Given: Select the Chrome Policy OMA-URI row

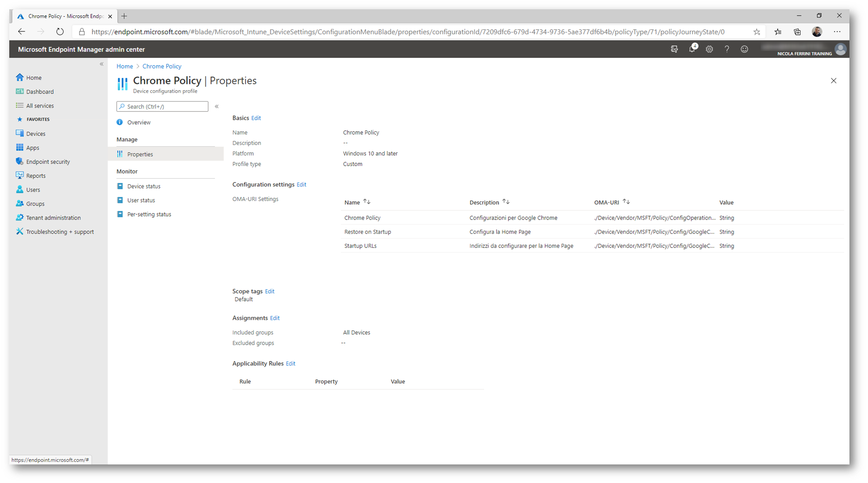Looking at the screenshot, I should click(x=592, y=218).
